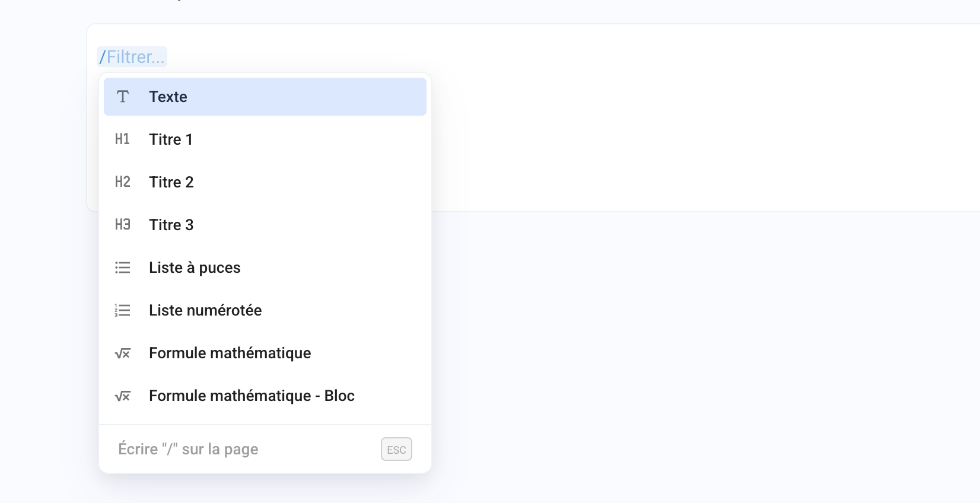Viewport: 980px width, 503px height.
Task: Select Formule mathématique entry
Action: click(x=230, y=353)
